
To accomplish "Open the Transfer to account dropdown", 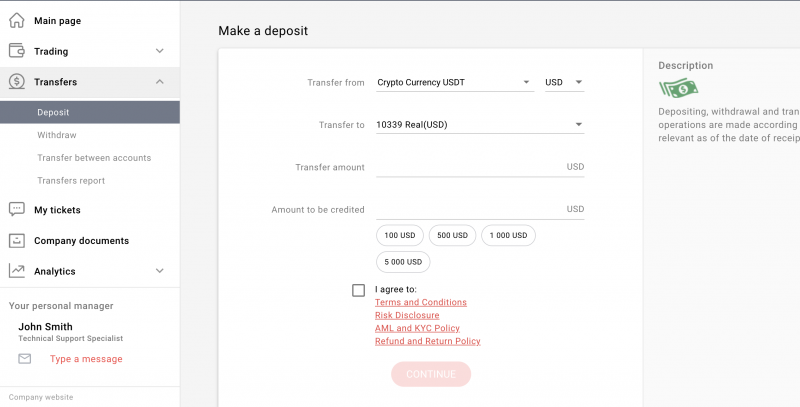I will (480, 124).
